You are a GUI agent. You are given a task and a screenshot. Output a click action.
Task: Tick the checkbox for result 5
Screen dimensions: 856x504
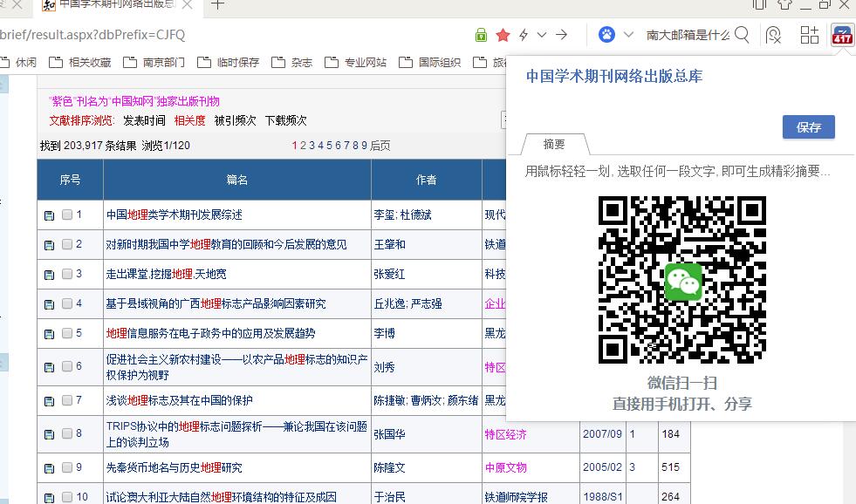pos(67,333)
